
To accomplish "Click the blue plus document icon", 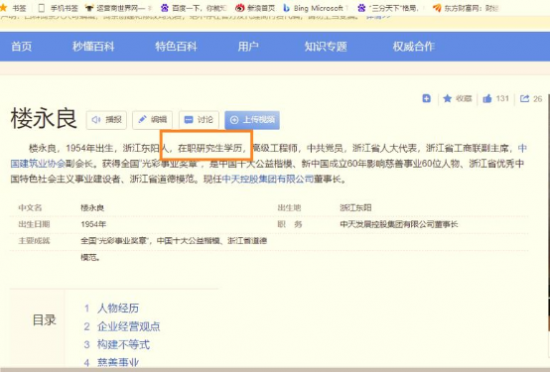I will coord(427,99).
